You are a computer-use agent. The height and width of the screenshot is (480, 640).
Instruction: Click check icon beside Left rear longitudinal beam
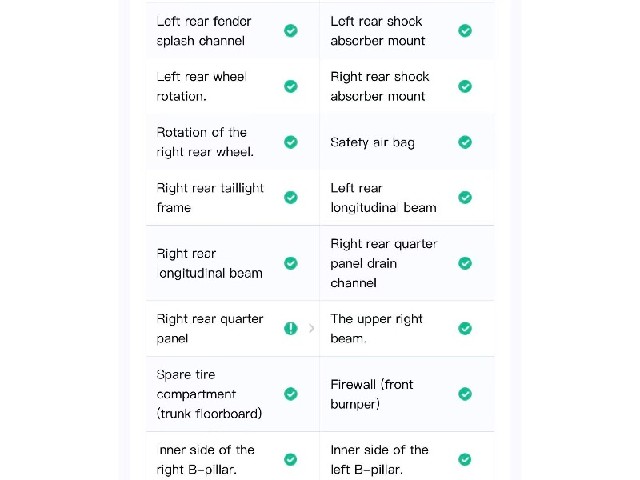(x=465, y=198)
